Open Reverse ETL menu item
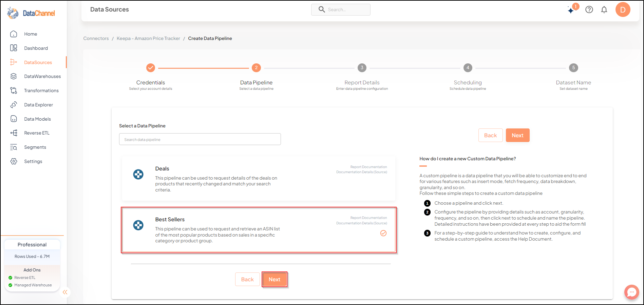Image resolution: width=644 pixels, height=305 pixels. point(37,133)
